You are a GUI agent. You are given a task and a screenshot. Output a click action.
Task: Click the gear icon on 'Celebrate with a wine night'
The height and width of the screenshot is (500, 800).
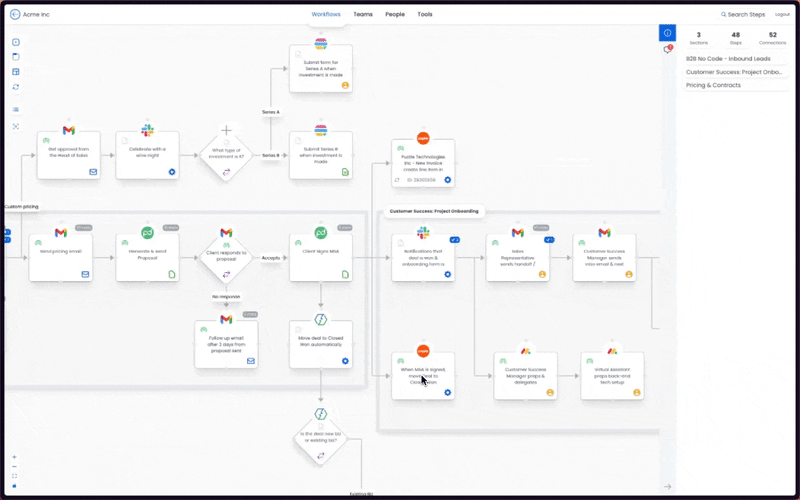[x=172, y=172]
